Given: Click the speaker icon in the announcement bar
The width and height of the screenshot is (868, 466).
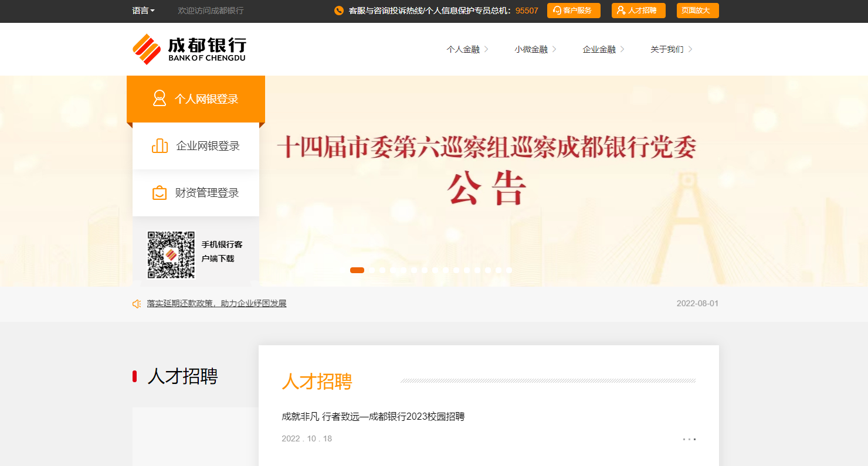Looking at the screenshot, I should 137,304.
